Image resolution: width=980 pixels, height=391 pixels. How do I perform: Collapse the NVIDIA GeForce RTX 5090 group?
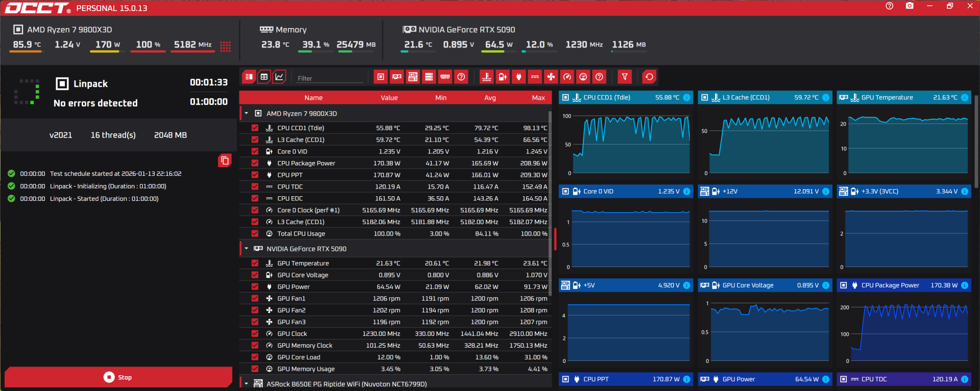pyautogui.click(x=247, y=249)
